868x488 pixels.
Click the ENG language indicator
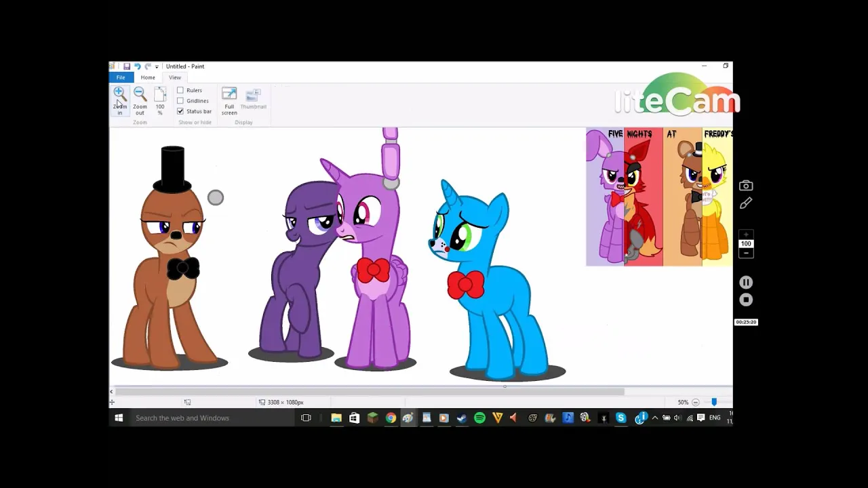pyautogui.click(x=715, y=418)
